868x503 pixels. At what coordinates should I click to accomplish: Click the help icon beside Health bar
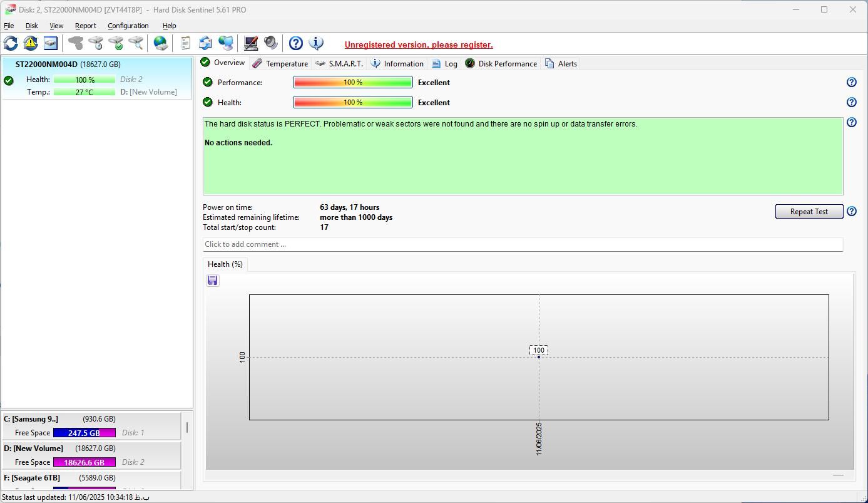tap(851, 102)
